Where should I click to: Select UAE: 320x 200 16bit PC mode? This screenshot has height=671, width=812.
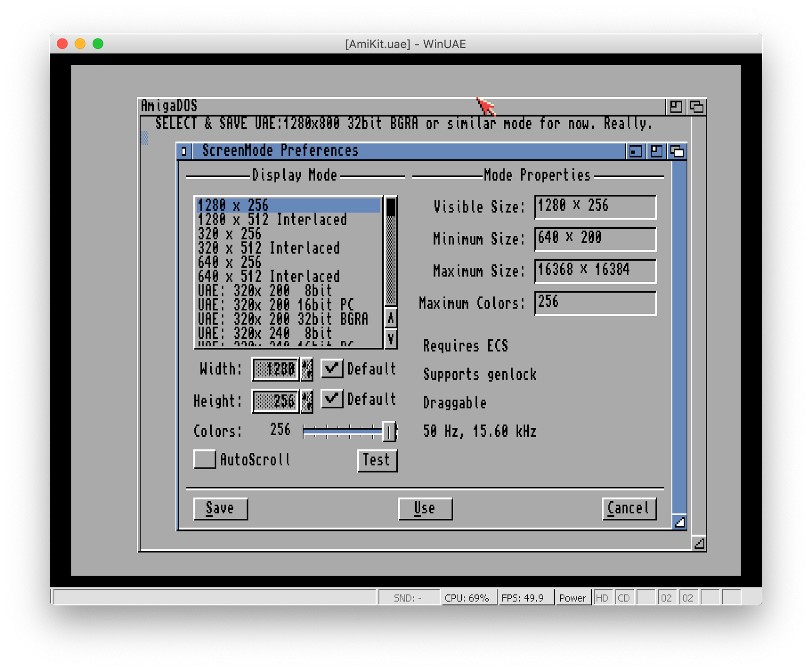288,305
